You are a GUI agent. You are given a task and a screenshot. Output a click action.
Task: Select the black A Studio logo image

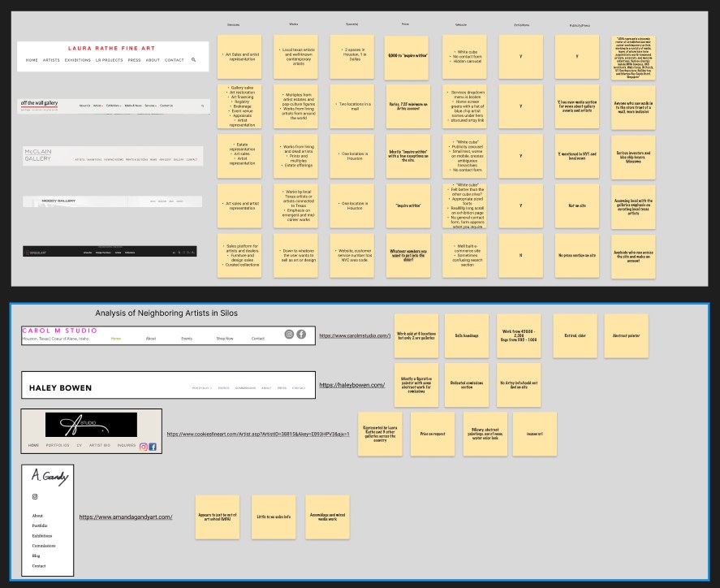tap(91, 425)
